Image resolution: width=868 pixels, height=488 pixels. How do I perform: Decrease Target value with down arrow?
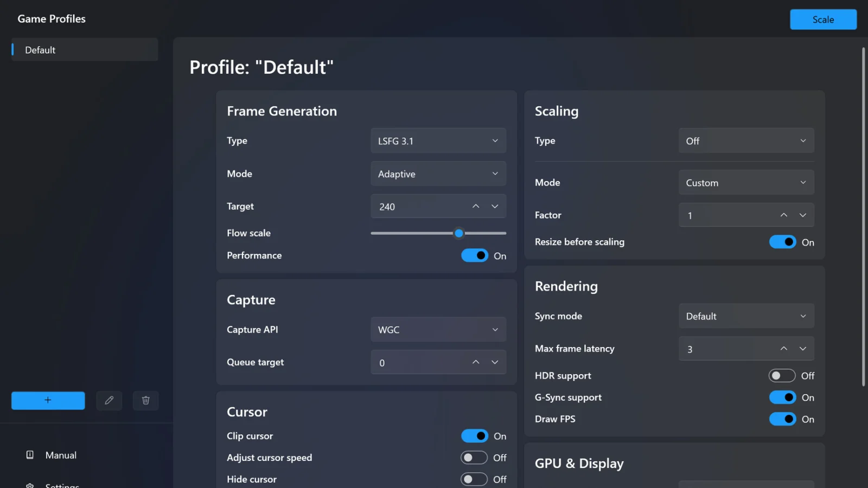coord(495,206)
